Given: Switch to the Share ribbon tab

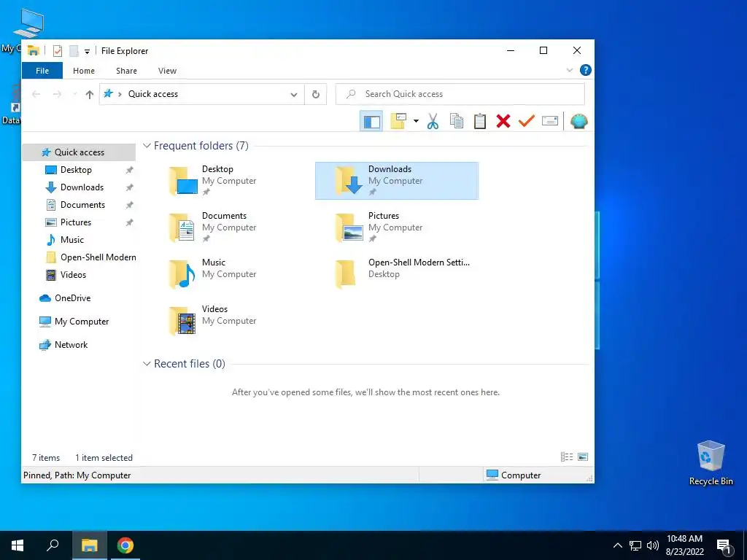Looking at the screenshot, I should [x=126, y=71].
